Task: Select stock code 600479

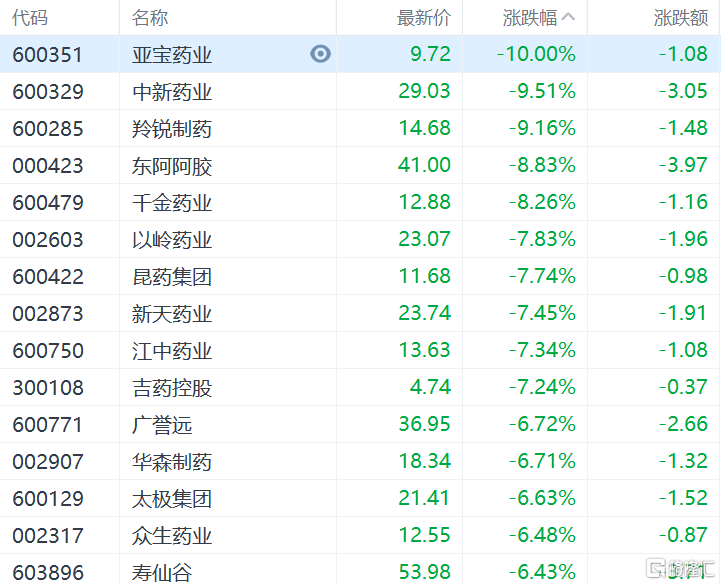Action: point(48,203)
